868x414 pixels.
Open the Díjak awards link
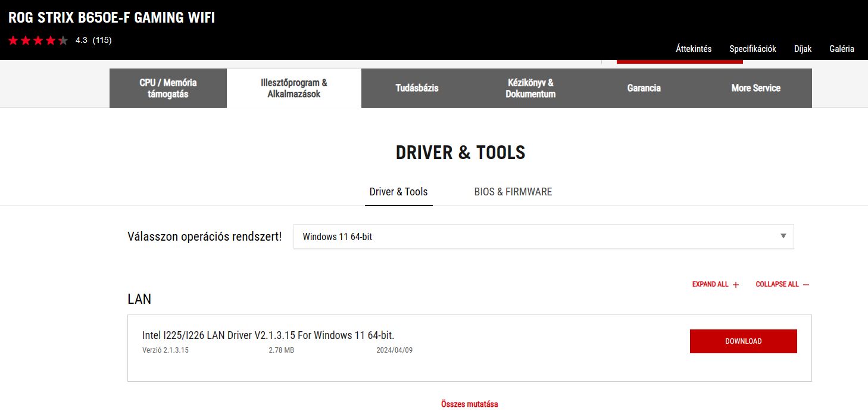[x=803, y=49]
